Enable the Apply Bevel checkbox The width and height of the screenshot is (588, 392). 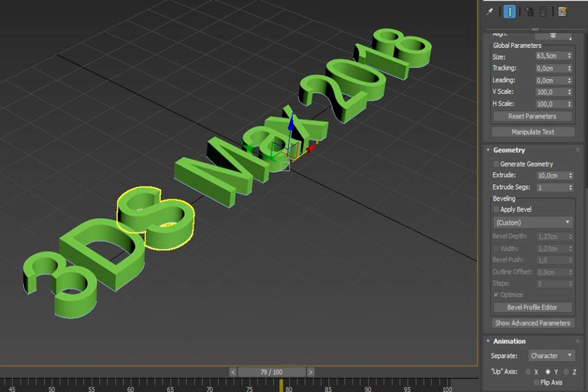tap(496, 209)
